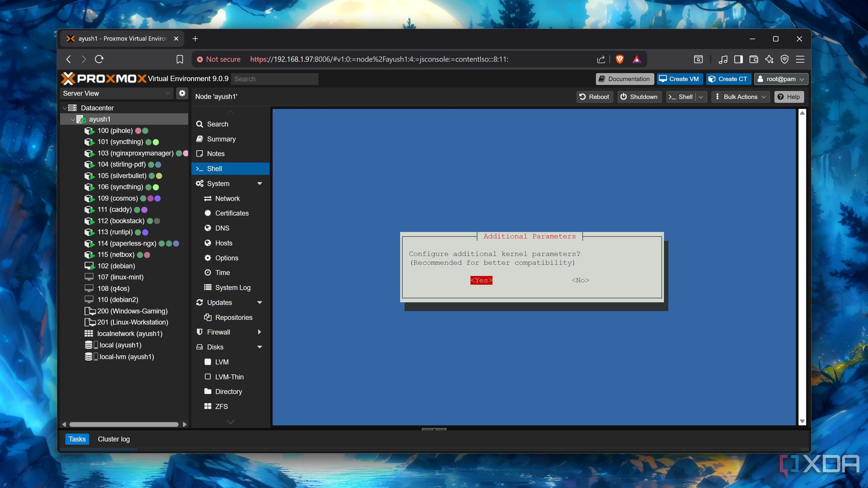This screenshot has width=868, height=488.
Task: Open Brave Shields lion icon
Action: pos(619,59)
